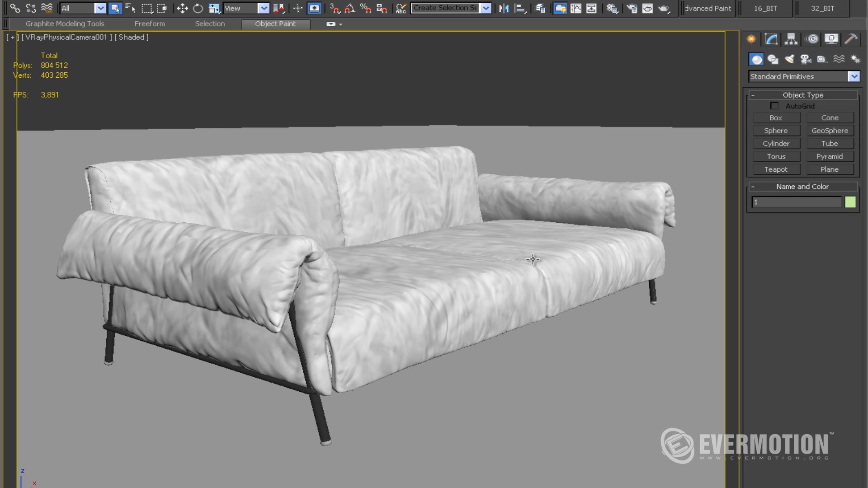Image resolution: width=868 pixels, height=488 pixels.
Task: Open the selection filter All dropdown
Action: click(100, 8)
